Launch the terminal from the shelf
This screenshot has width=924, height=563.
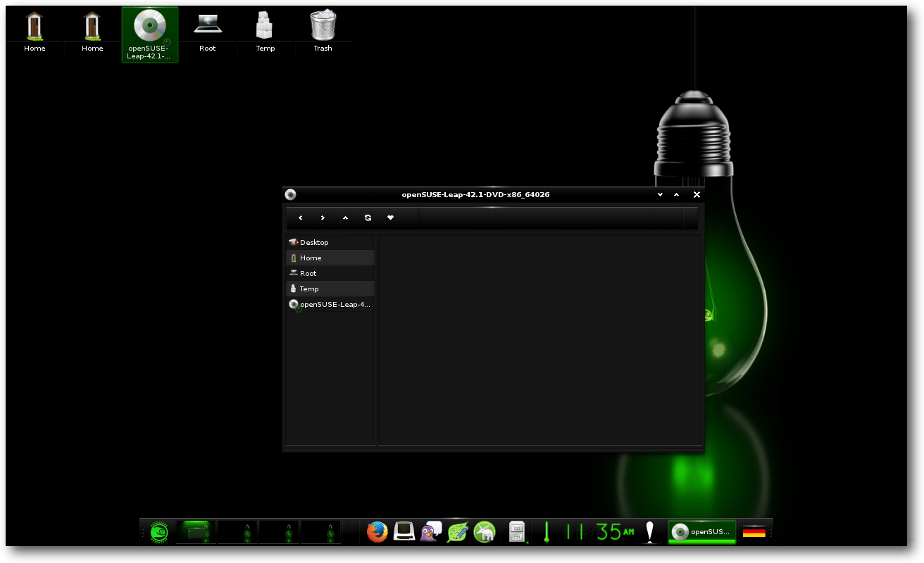click(x=404, y=532)
